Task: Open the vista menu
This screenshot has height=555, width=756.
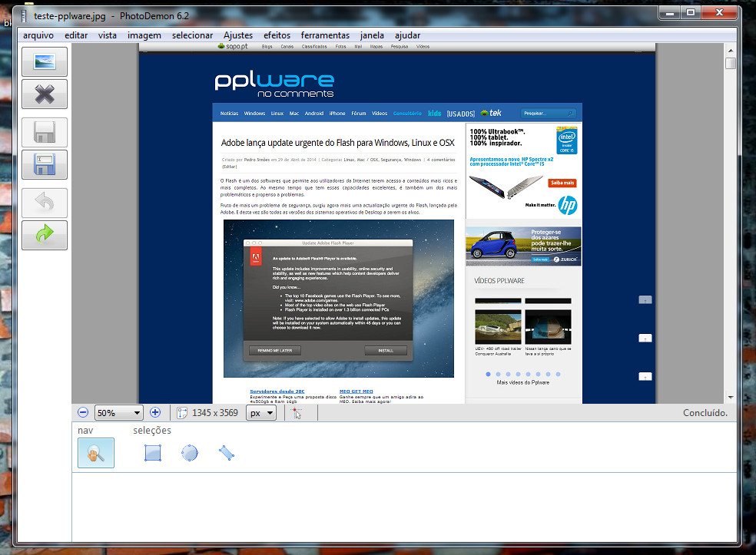Action: click(x=108, y=35)
